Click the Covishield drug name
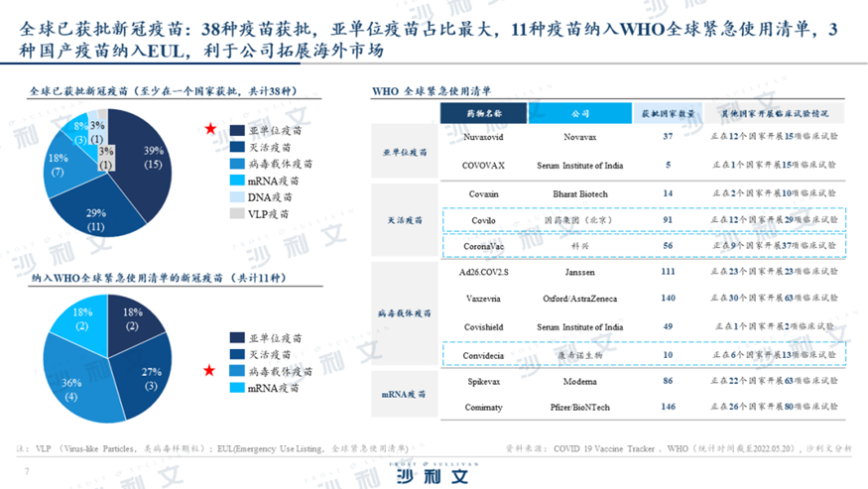This screenshot has height=489, width=868. pos(483,326)
